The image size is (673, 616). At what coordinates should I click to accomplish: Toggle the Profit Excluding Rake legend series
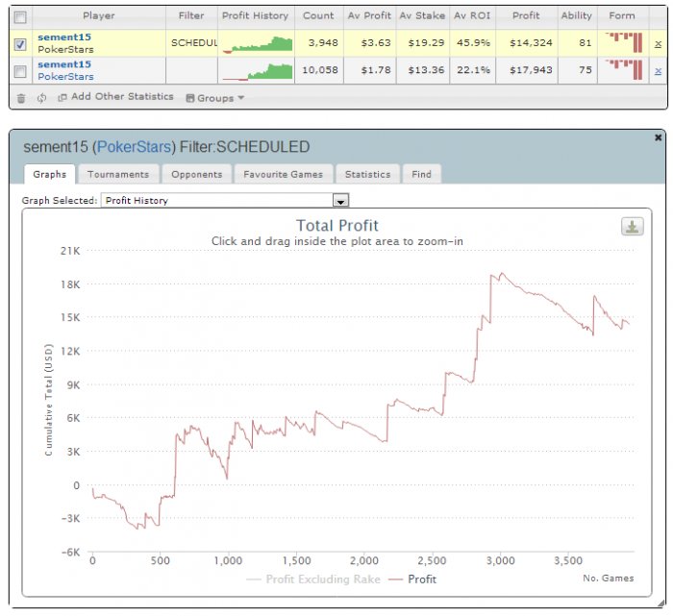(x=313, y=579)
